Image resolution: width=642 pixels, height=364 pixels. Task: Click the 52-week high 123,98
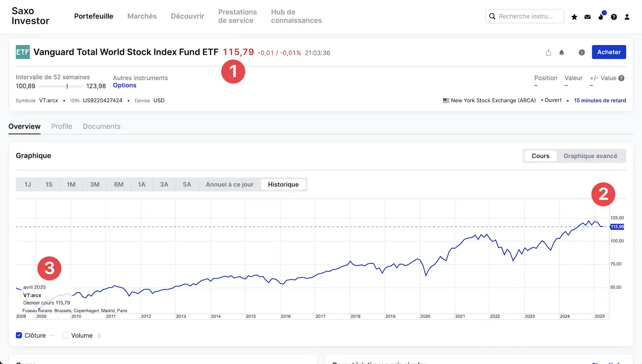pyautogui.click(x=96, y=86)
